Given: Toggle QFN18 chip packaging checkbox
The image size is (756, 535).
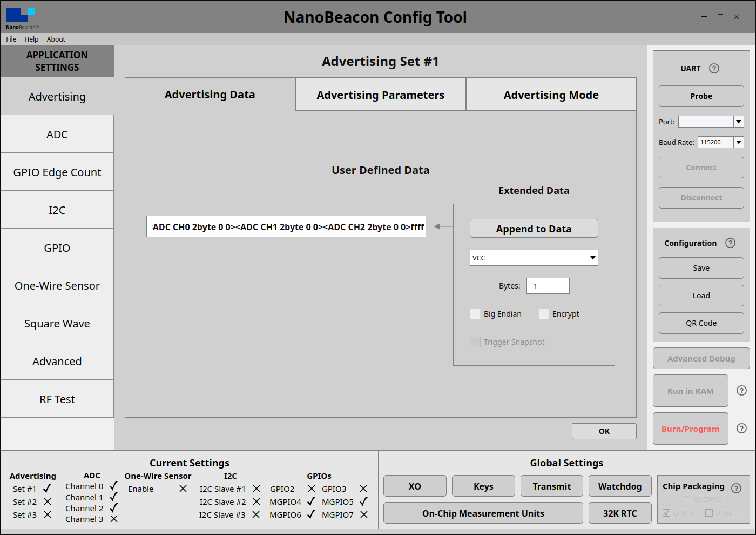Looking at the screenshot, I should coord(666,513).
